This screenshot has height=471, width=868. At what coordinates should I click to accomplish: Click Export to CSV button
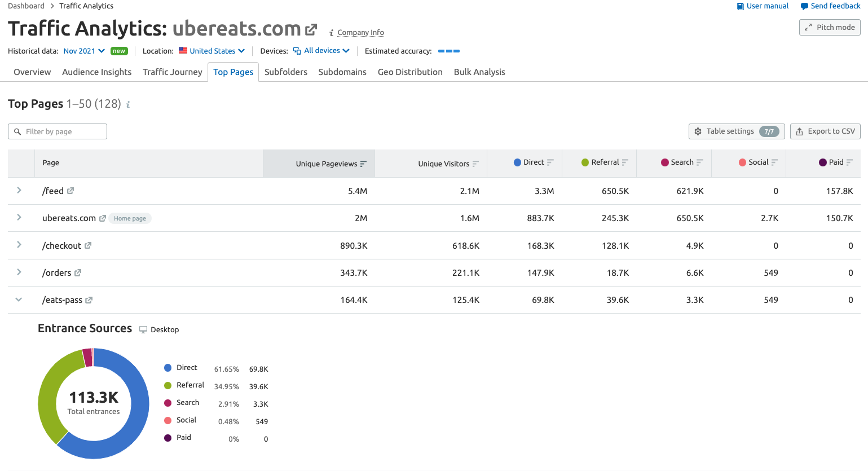pyautogui.click(x=825, y=131)
